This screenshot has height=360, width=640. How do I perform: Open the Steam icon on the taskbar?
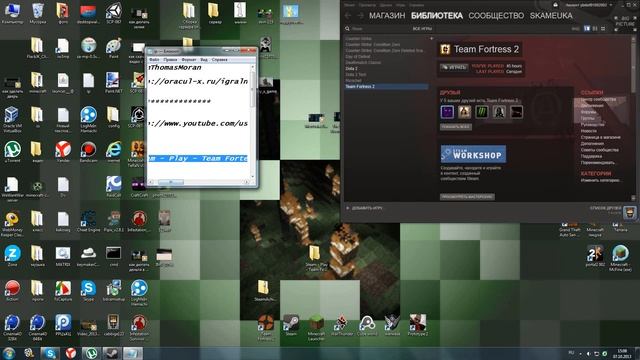pos(111,353)
